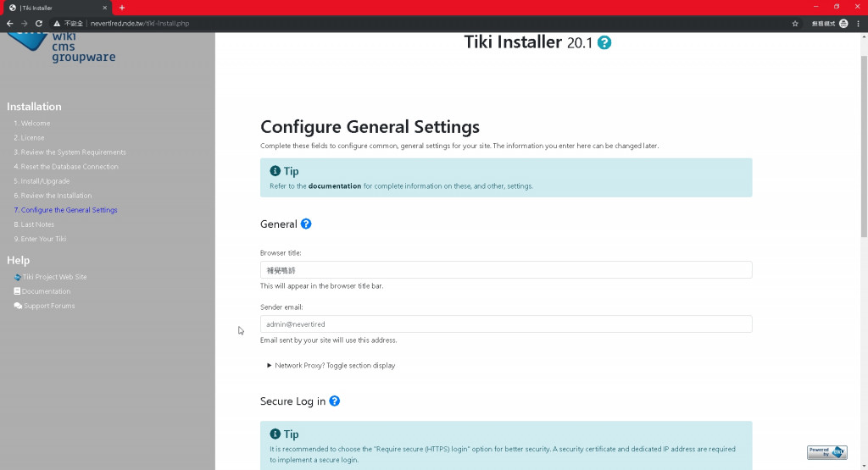Viewport: 868px width, 470px height.
Task: Click the not-secure warning icon in address bar
Action: point(57,24)
